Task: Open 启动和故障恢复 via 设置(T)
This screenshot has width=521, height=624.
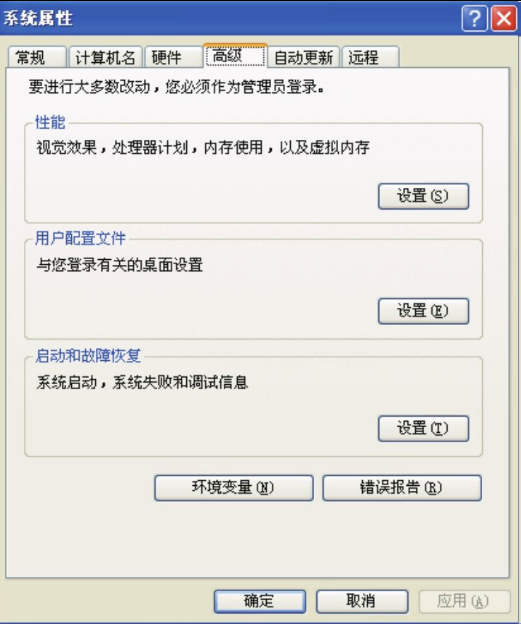Action: click(423, 429)
